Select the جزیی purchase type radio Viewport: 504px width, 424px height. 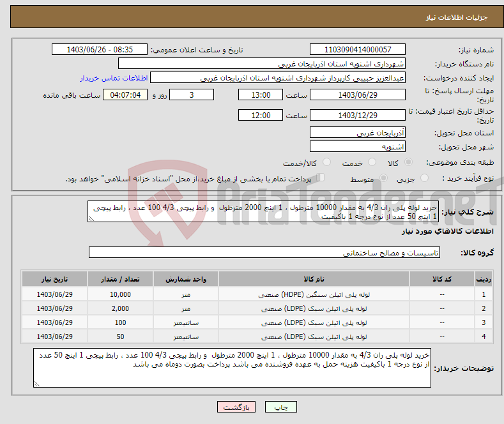(424, 178)
